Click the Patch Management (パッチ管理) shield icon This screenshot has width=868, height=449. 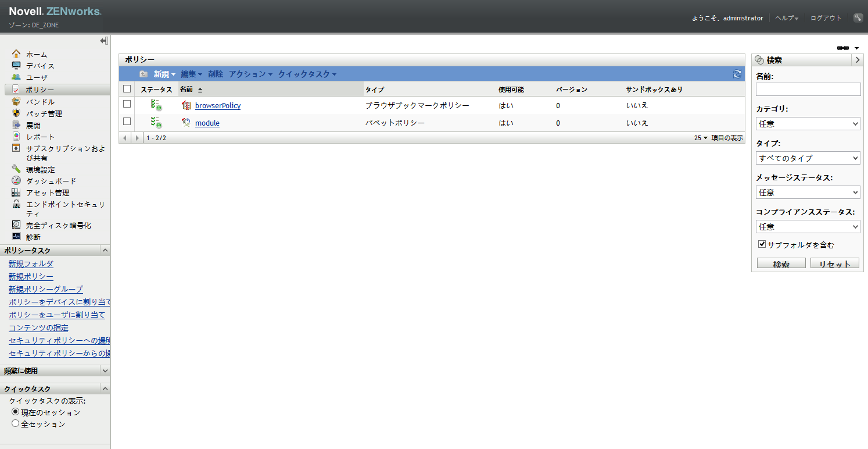[16, 113]
